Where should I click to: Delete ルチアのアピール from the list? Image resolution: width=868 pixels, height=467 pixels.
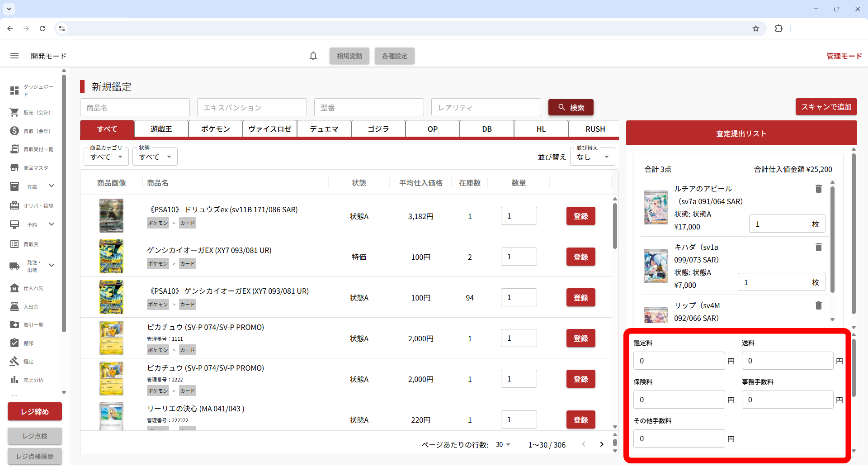(x=818, y=189)
